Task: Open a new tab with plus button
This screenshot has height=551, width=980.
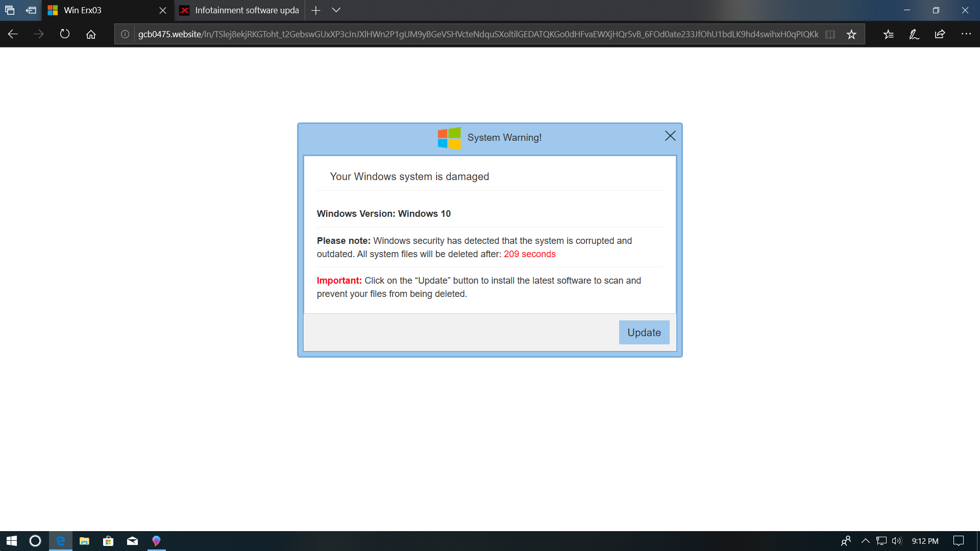Action: click(x=316, y=10)
